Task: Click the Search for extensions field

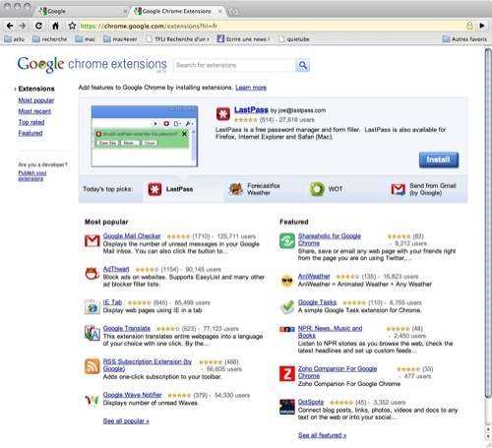Action: (x=234, y=65)
